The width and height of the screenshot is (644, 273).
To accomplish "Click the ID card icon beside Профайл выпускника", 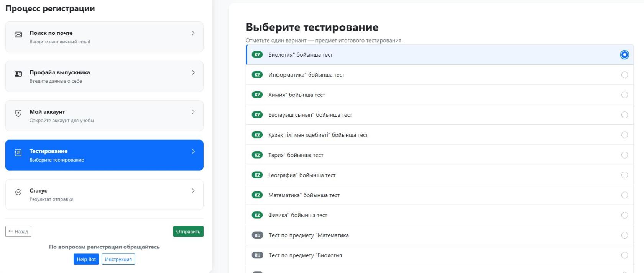I will click(18, 74).
